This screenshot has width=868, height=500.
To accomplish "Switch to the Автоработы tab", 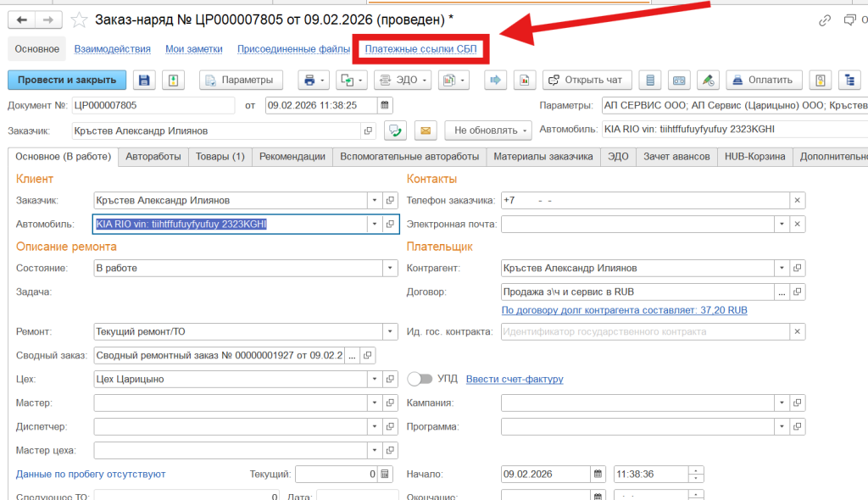I will tap(153, 156).
